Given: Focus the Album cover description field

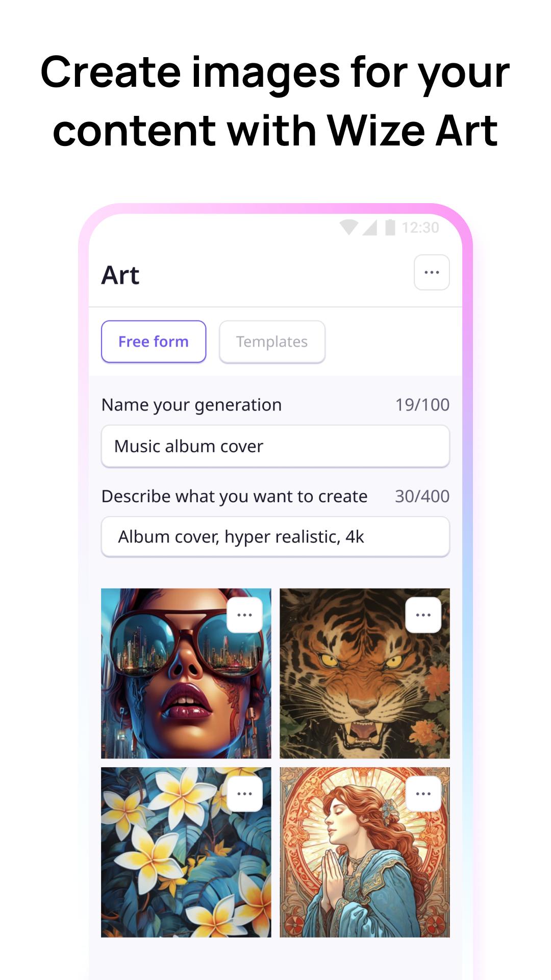Looking at the screenshot, I should point(275,536).
